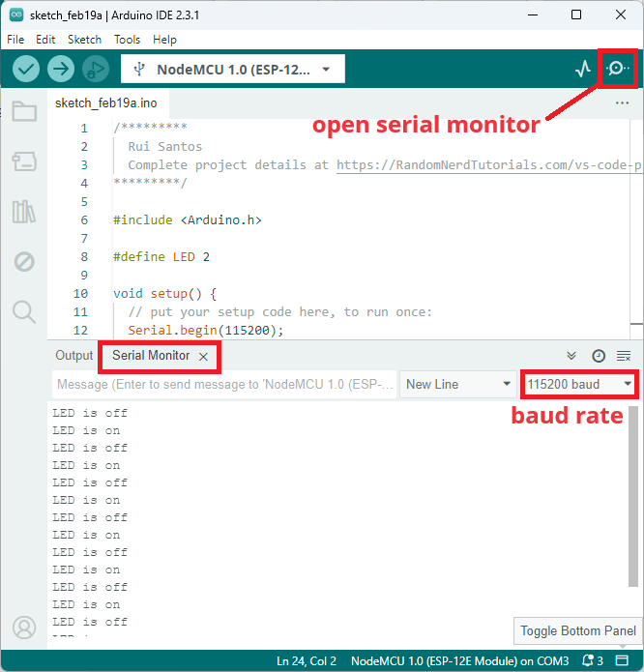
Task: Open the 115200 baud rate dropdown
Action: click(x=579, y=384)
